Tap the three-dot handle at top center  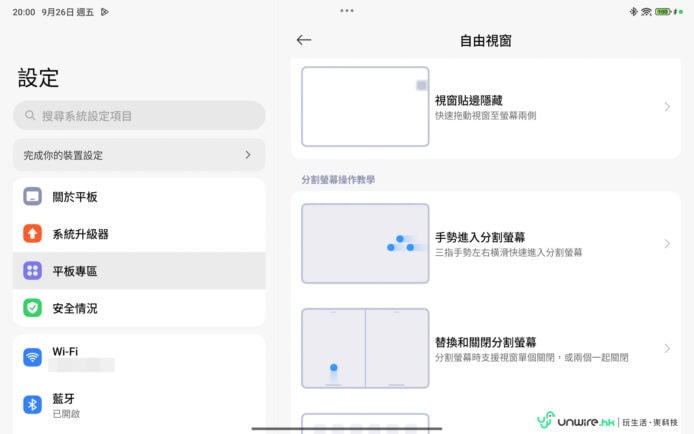pyautogui.click(x=347, y=10)
